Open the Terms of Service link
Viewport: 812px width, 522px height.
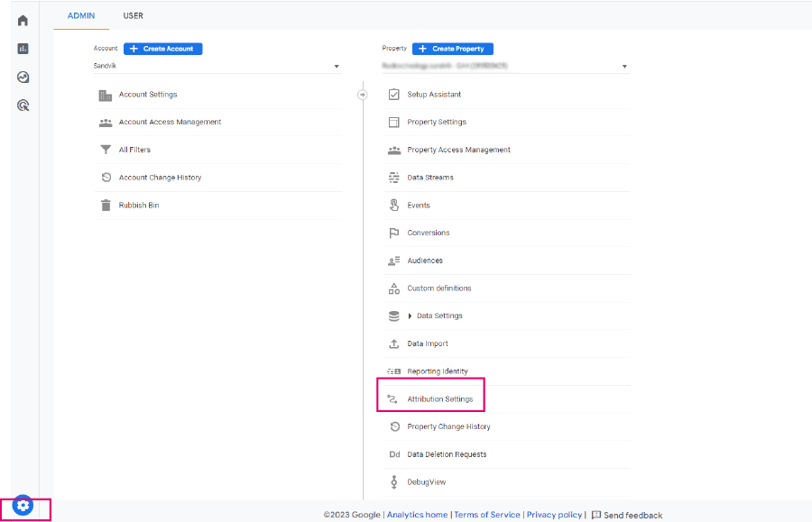tap(487, 515)
